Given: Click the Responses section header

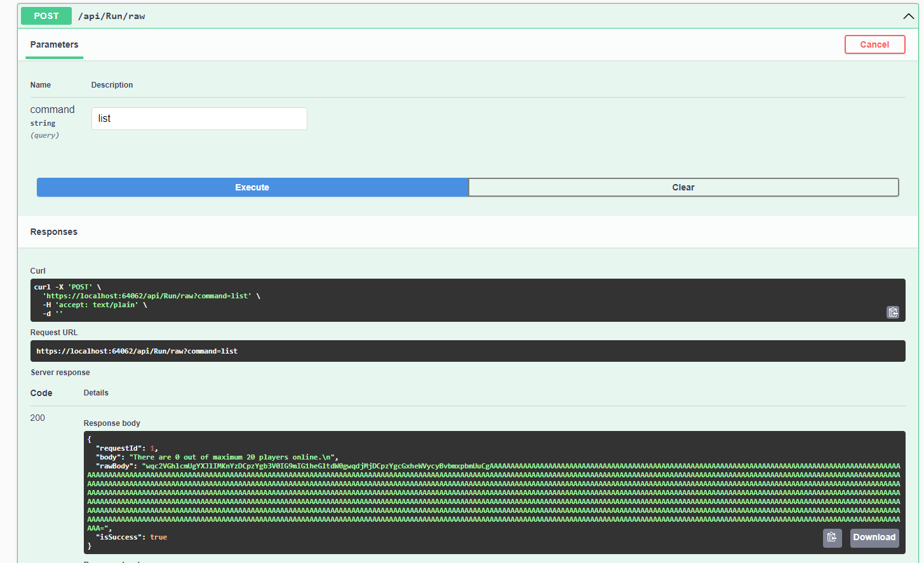Looking at the screenshot, I should click(x=53, y=231).
